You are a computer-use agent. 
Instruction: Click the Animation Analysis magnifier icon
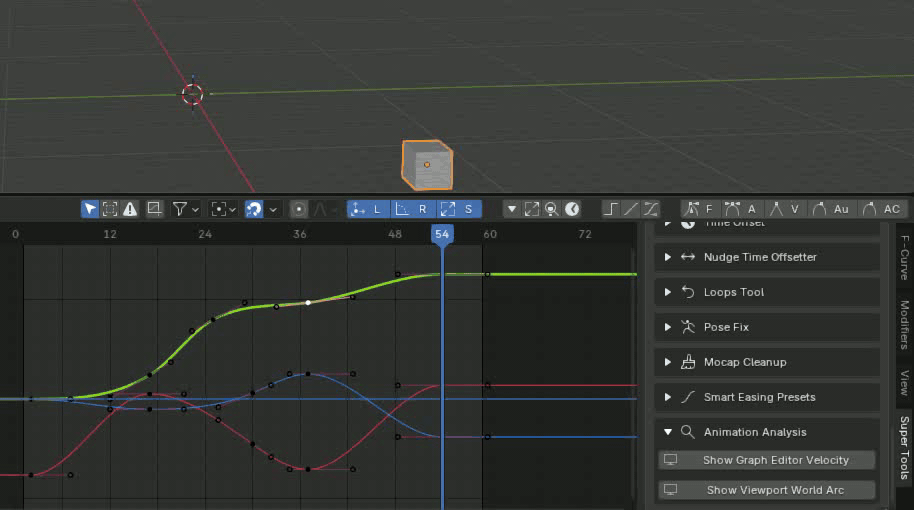tap(688, 432)
